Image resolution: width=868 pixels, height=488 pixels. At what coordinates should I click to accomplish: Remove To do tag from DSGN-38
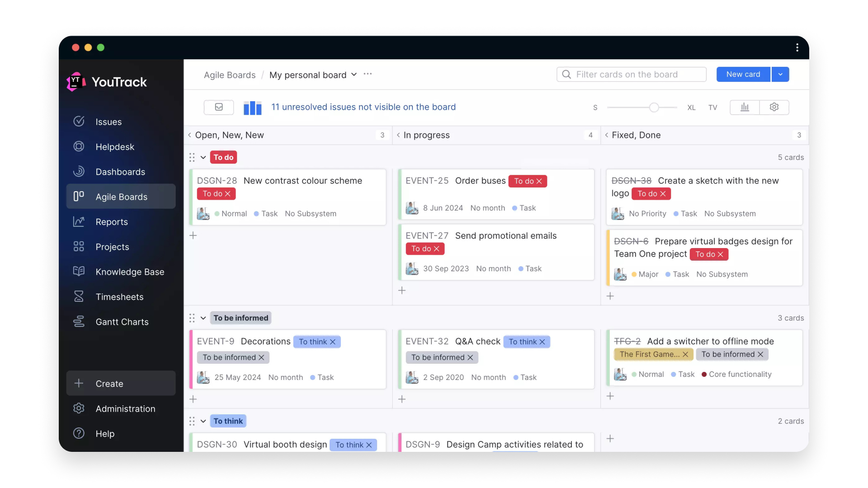point(663,194)
